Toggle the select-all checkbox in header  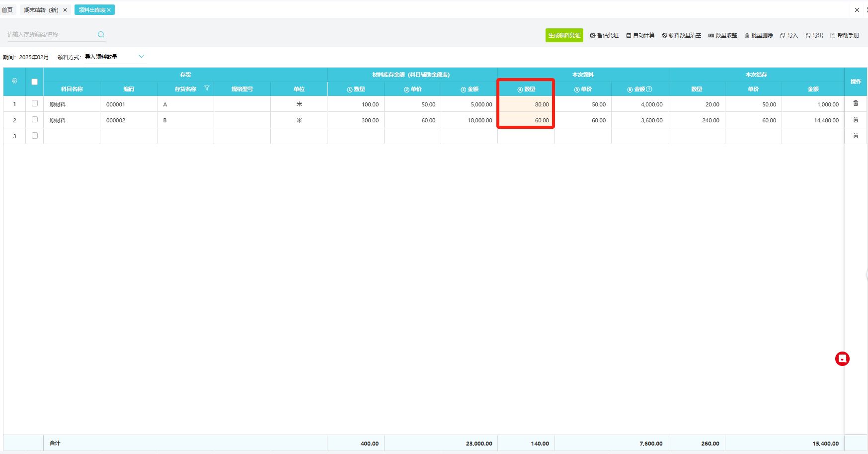click(34, 82)
